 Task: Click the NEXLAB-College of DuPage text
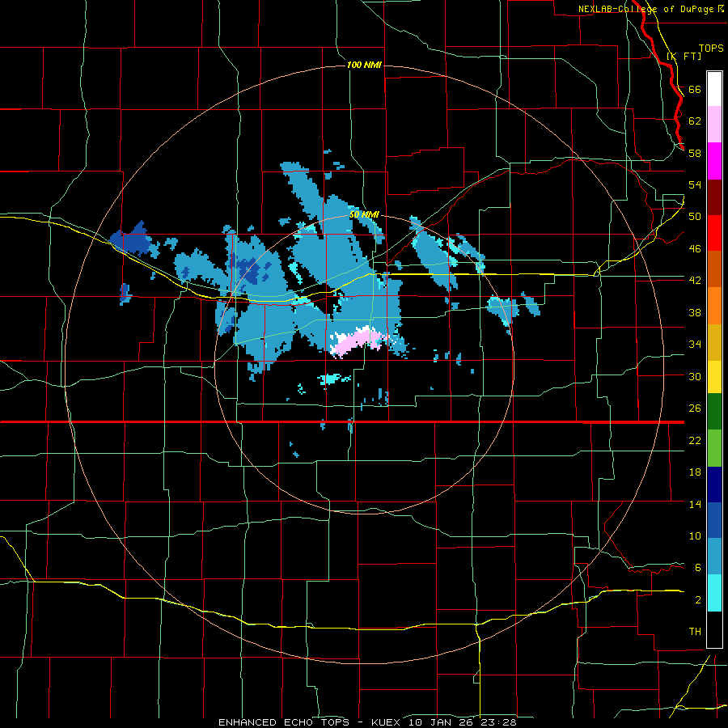pos(646,9)
